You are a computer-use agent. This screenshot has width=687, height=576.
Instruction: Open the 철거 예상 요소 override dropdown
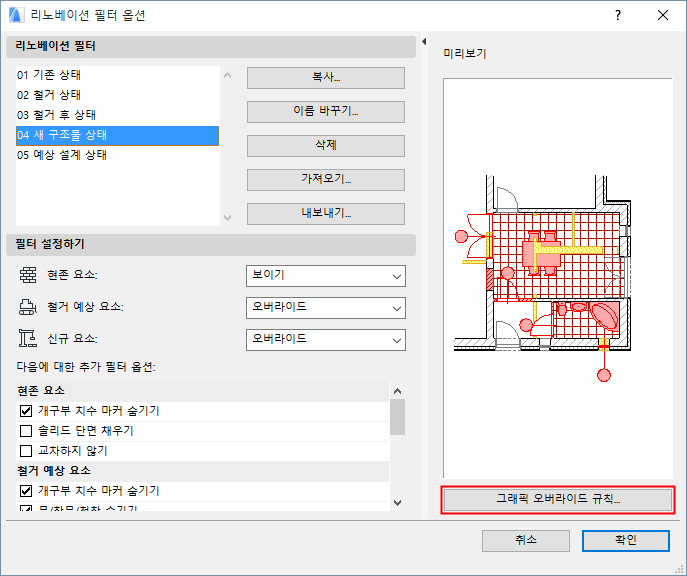(326, 308)
